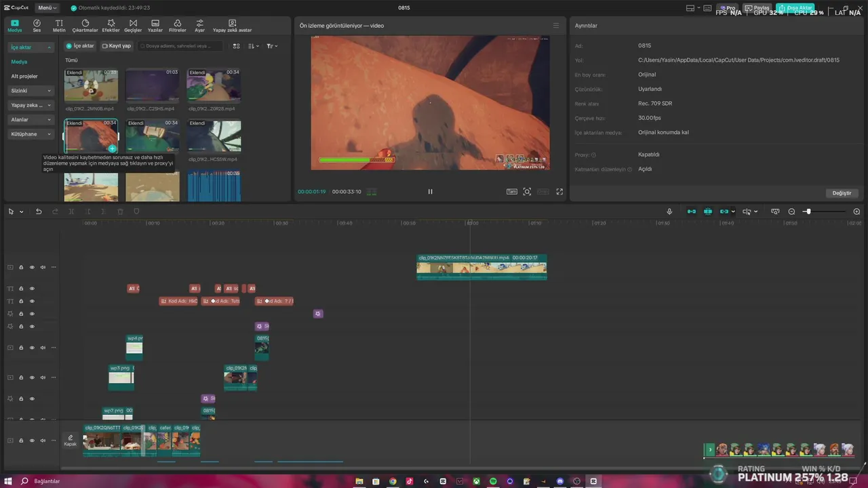Hide the first text track
Image resolution: width=868 pixels, height=488 pixels.
tap(32, 289)
